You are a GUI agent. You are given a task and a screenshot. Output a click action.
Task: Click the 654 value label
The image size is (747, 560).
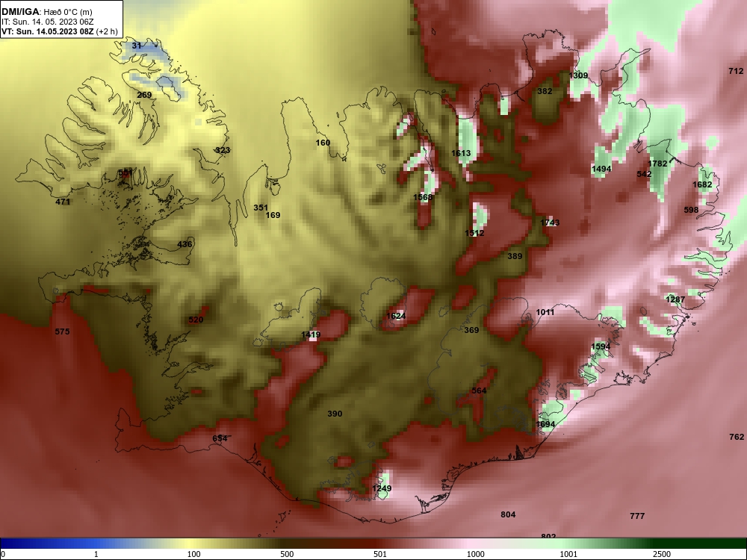point(220,438)
